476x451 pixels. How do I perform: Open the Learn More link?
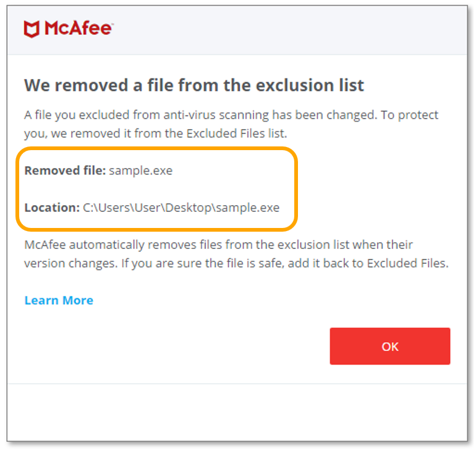point(59,300)
